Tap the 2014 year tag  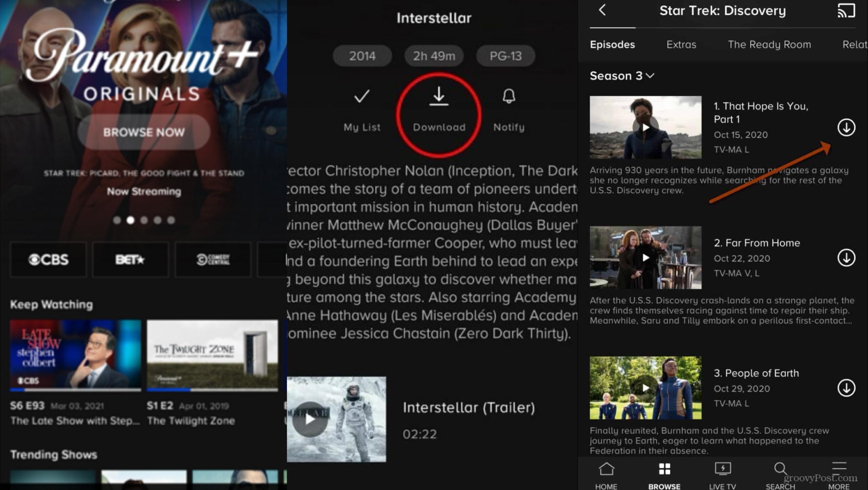[x=362, y=56]
